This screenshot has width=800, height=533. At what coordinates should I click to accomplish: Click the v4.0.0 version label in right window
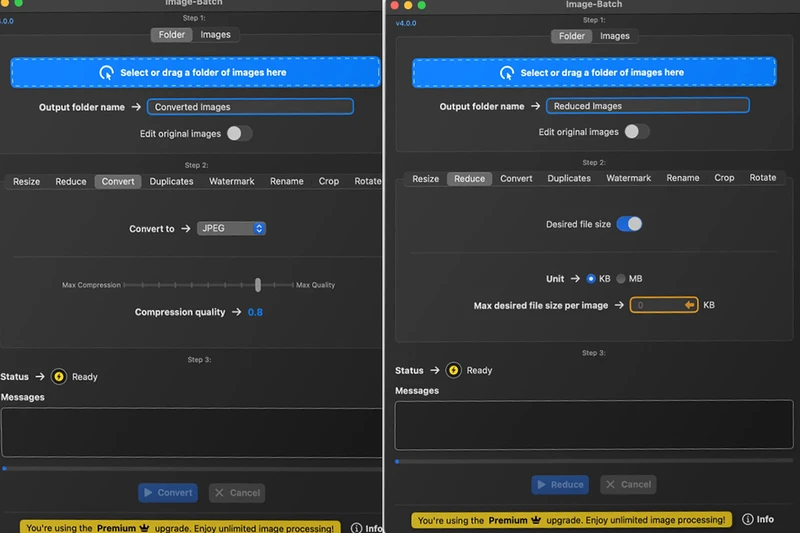tap(406, 23)
